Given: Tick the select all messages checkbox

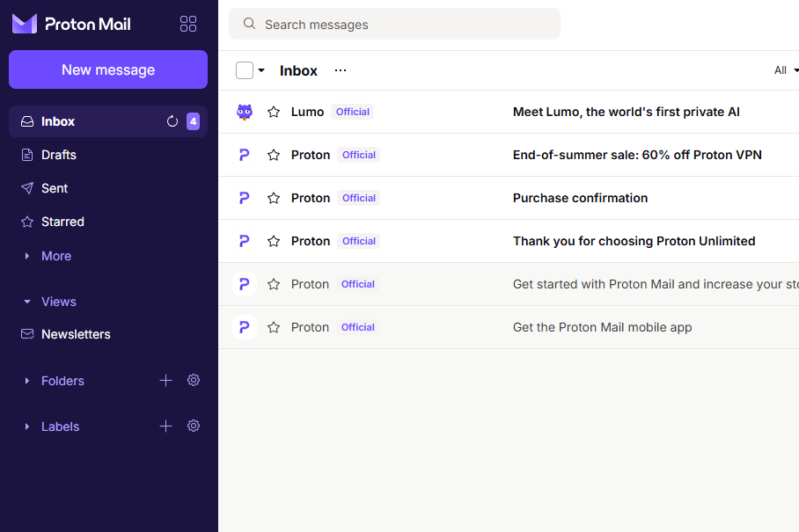Looking at the screenshot, I should [245, 70].
